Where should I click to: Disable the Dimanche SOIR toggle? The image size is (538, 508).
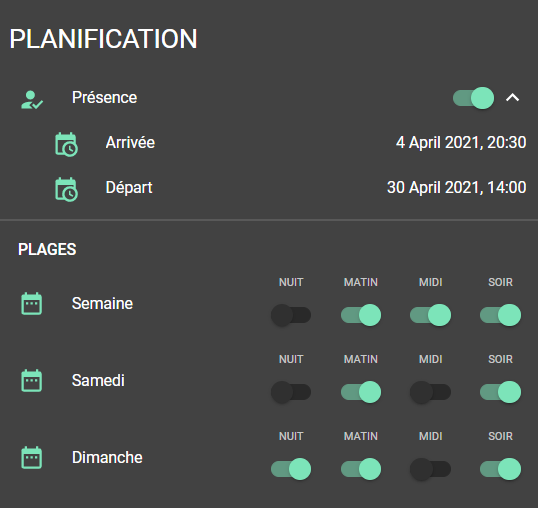coord(501,469)
